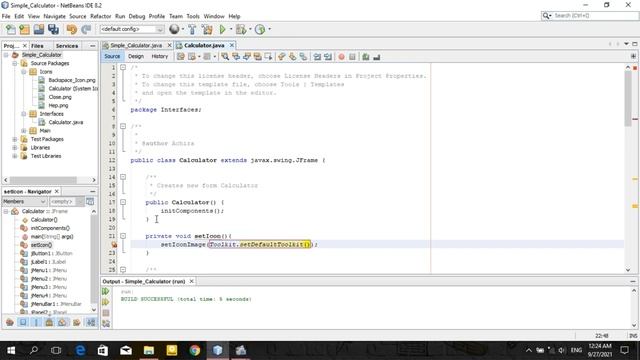Click the browser globe icon
The width and height of the screenshot is (640, 360).
tap(174, 29)
